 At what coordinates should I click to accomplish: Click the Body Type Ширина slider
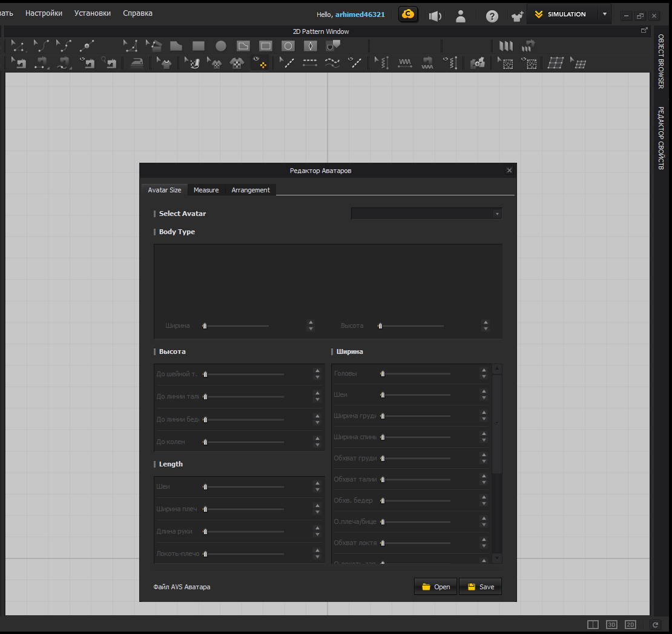point(236,326)
